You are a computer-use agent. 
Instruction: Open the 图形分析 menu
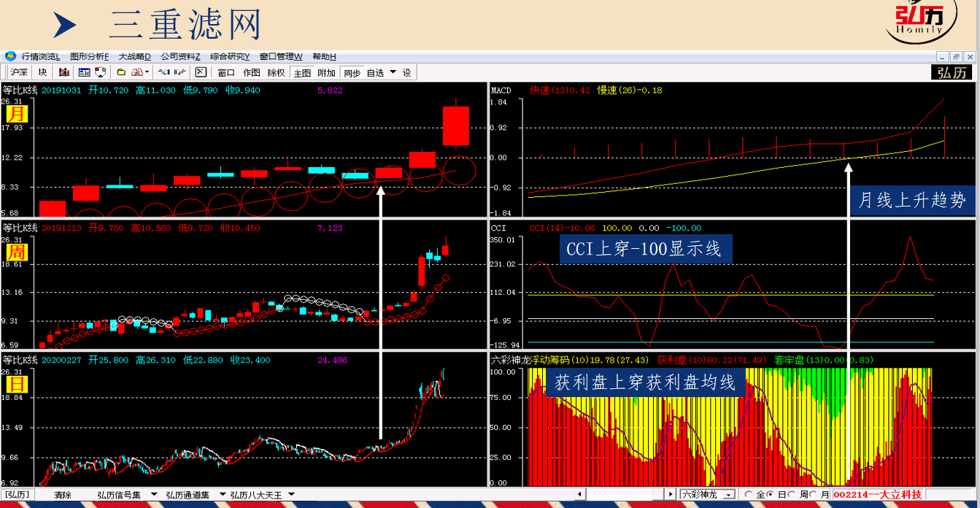coord(89,56)
